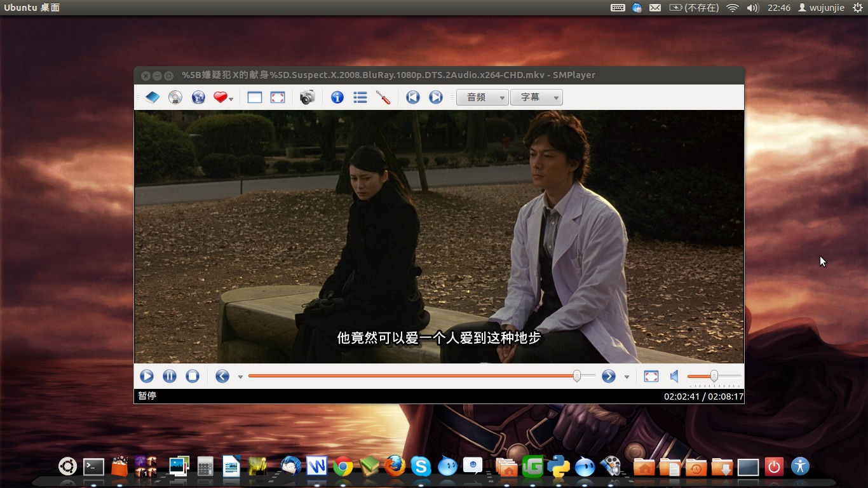Image resolution: width=868 pixels, height=488 pixels.
Task: Click the red power button in dock
Action: pos(774,467)
